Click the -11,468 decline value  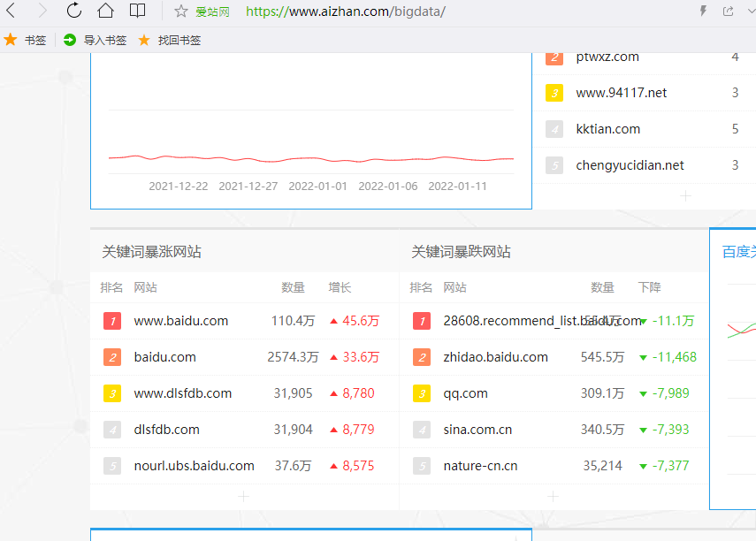(674, 357)
